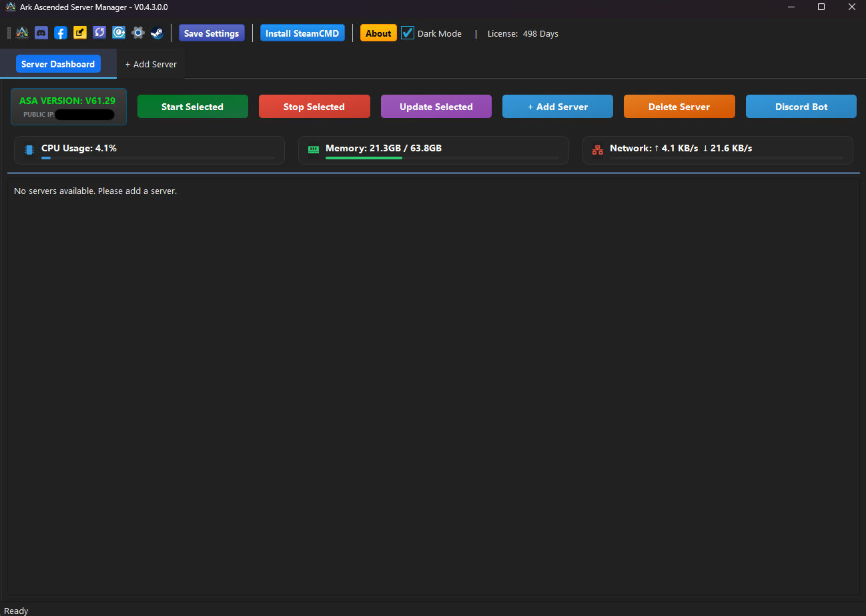
Task: Click the CPU chip icon
Action: (x=29, y=150)
